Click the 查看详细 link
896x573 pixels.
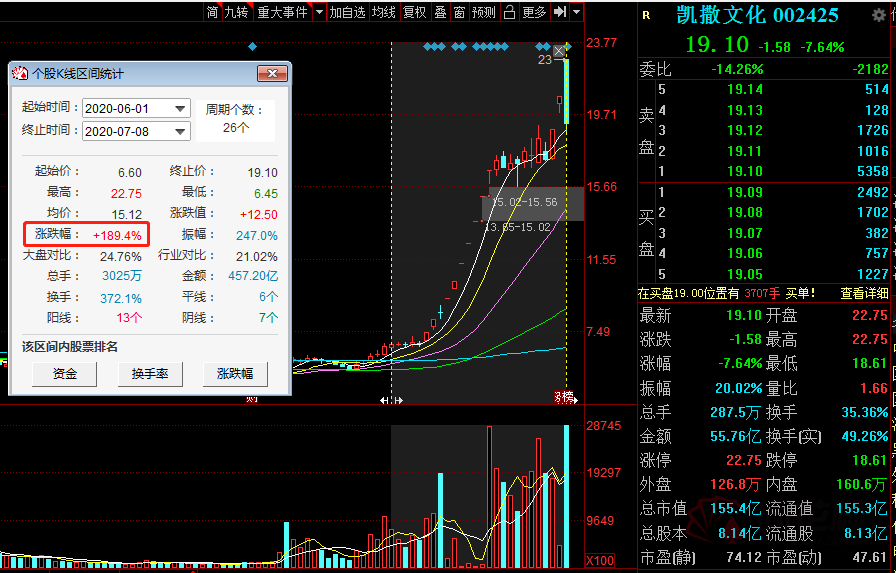pyautogui.click(x=864, y=294)
